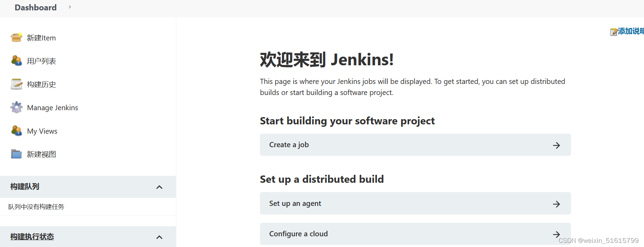Click the Set up an agent arrow
This screenshot has height=247, width=644.
pyautogui.click(x=556, y=204)
